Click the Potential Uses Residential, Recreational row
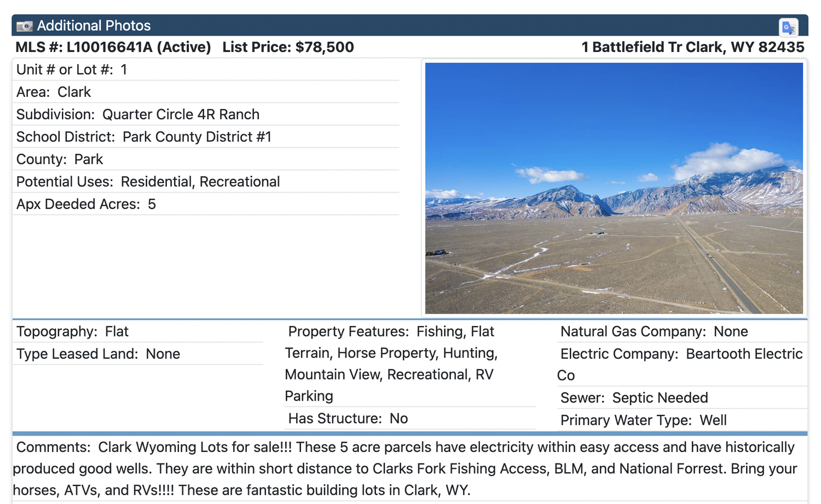 pos(206,182)
